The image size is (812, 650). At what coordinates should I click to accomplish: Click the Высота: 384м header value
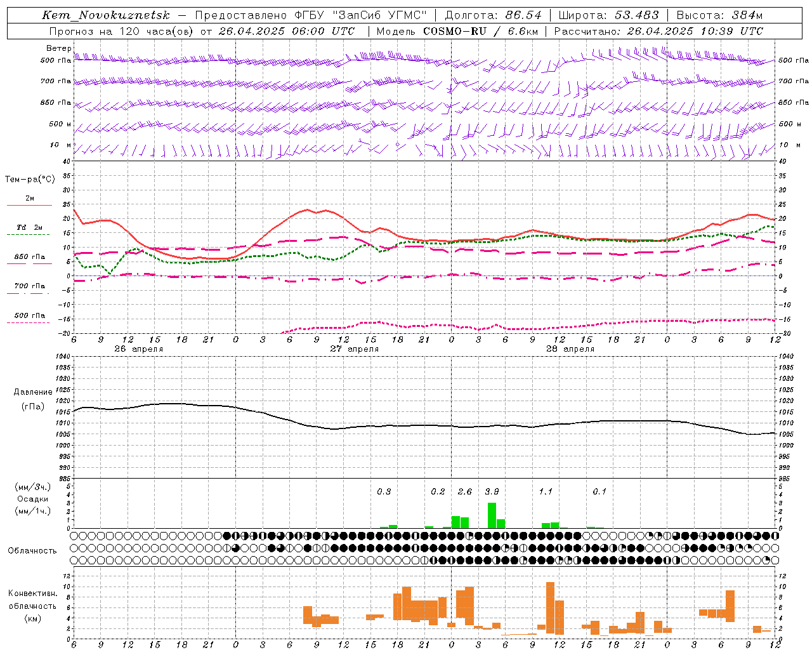720,15
